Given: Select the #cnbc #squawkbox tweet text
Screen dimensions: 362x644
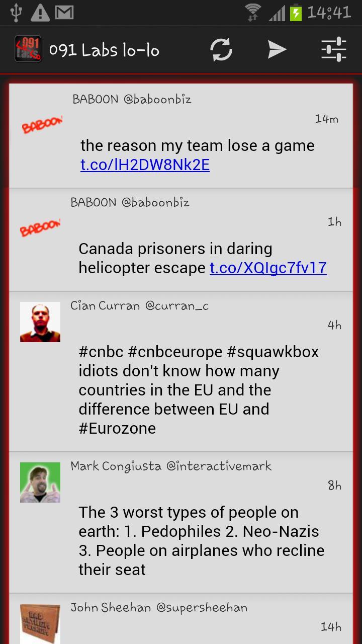Looking at the screenshot, I should click(x=199, y=390).
